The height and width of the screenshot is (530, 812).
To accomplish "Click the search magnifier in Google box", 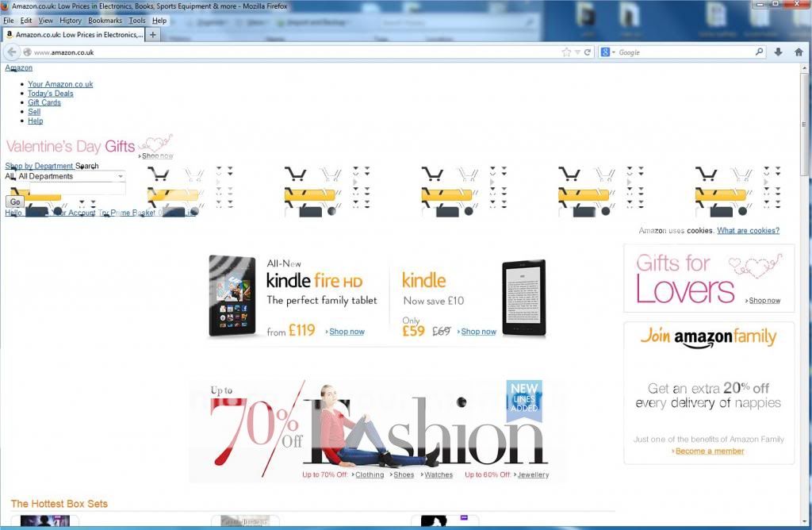I will point(759,52).
